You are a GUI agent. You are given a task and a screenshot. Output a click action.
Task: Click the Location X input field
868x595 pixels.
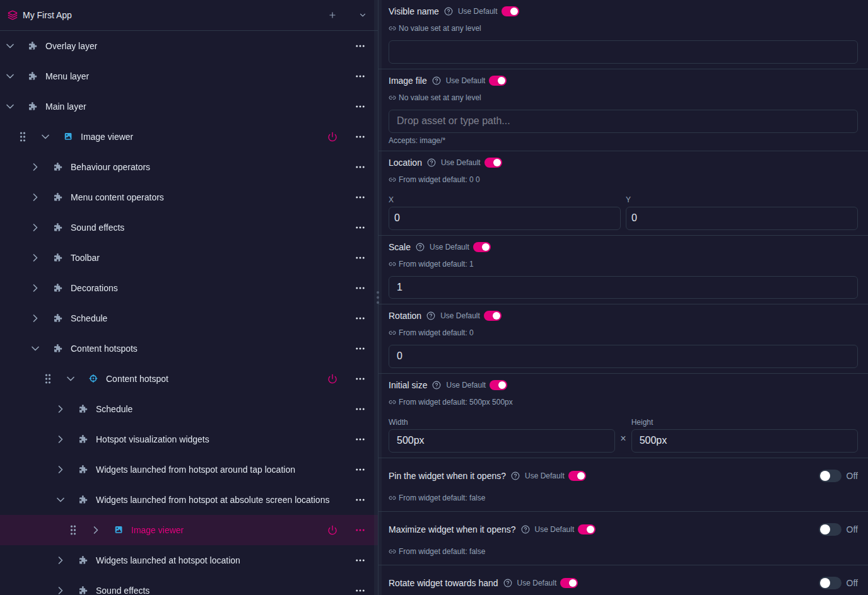coord(505,219)
